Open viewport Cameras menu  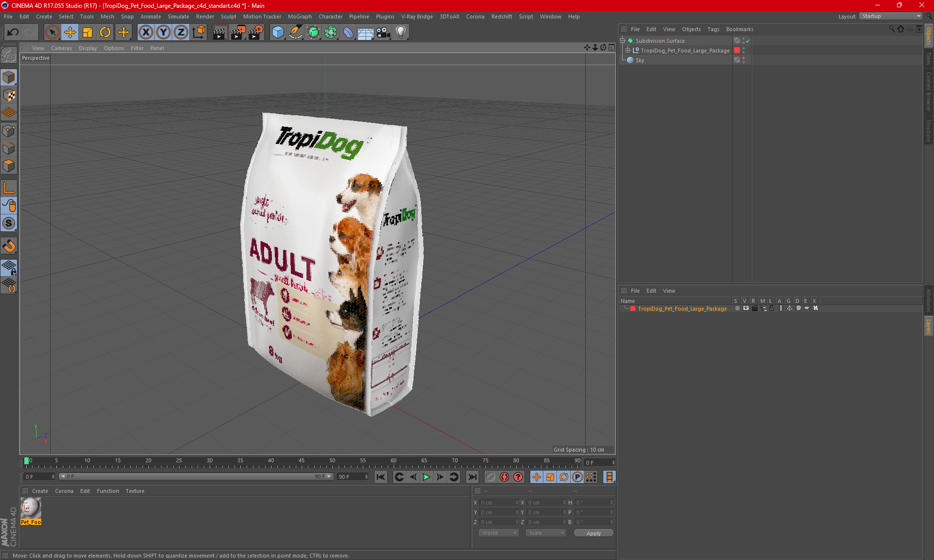[x=61, y=48]
